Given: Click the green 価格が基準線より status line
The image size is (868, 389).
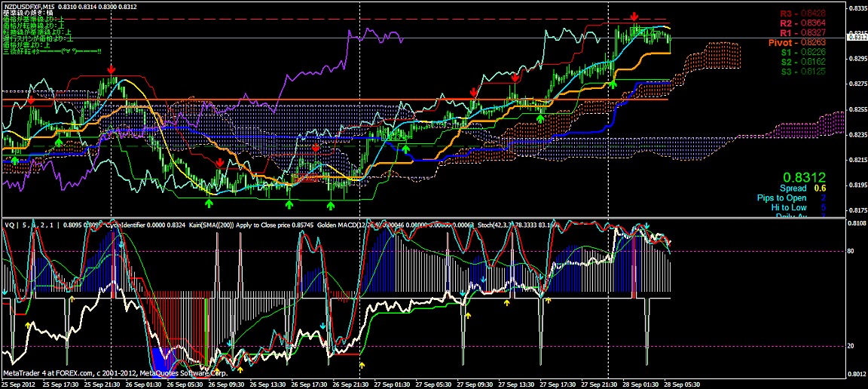Looking at the screenshot, I should pyautogui.click(x=34, y=18).
